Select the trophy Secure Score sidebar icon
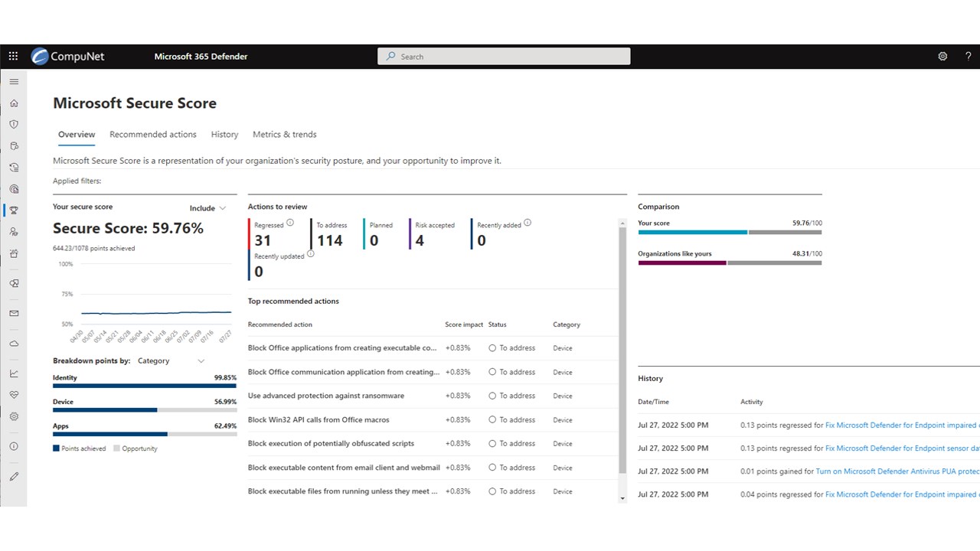 [x=14, y=210]
